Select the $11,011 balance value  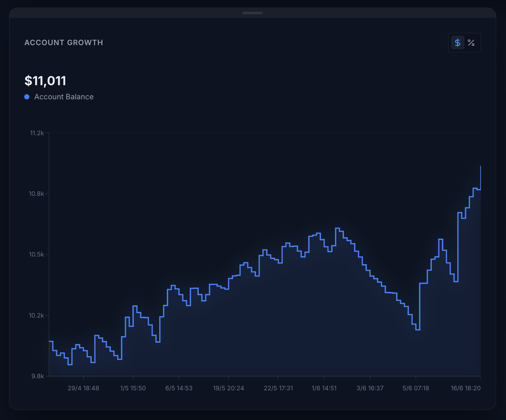coord(45,81)
